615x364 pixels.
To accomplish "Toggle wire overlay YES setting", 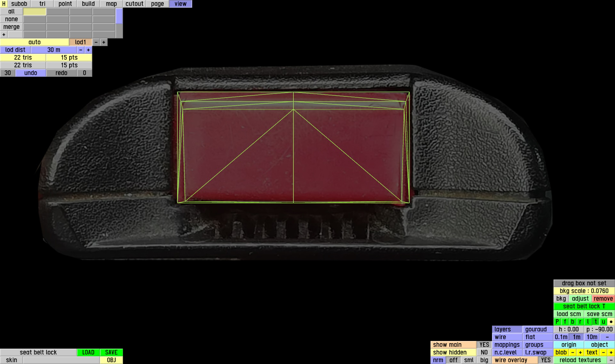I will 545,360.
